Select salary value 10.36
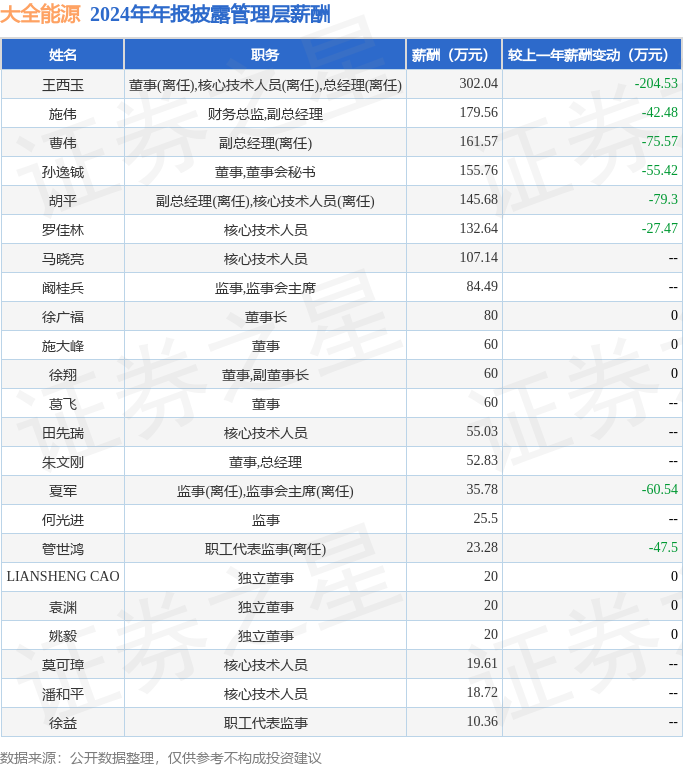Viewport: 683px width, 767px height. pos(482,721)
